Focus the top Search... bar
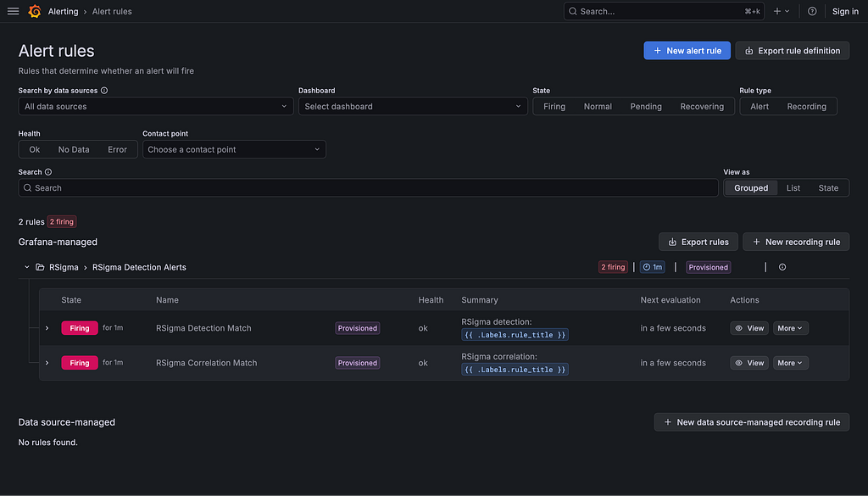Screen dimensions: 868x496 coord(664,11)
